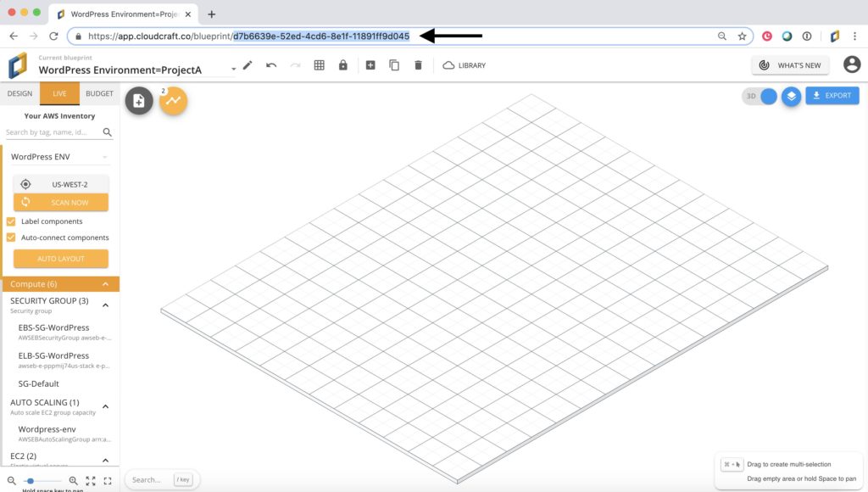Image resolution: width=868 pixels, height=492 pixels.
Task: Click the zoom magnifier icon in address bar
Action: [722, 36]
